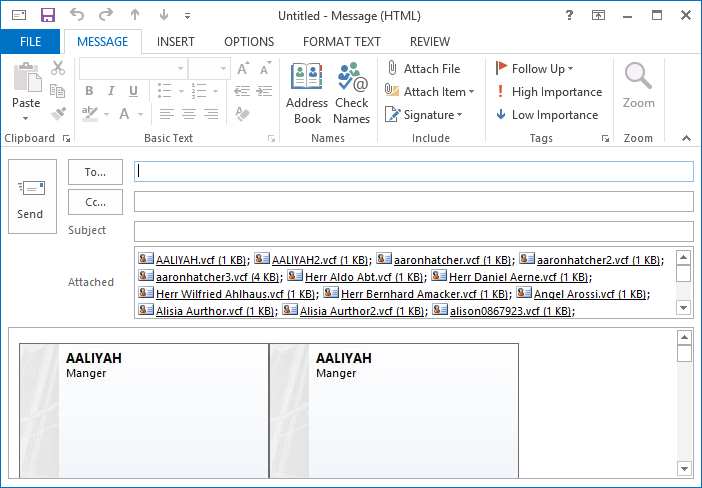Image resolution: width=702 pixels, height=488 pixels.
Task: Toggle Italic formatting
Action: click(x=111, y=91)
